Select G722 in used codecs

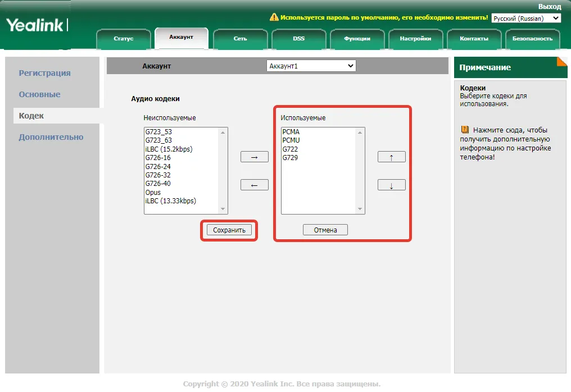(318, 149)
